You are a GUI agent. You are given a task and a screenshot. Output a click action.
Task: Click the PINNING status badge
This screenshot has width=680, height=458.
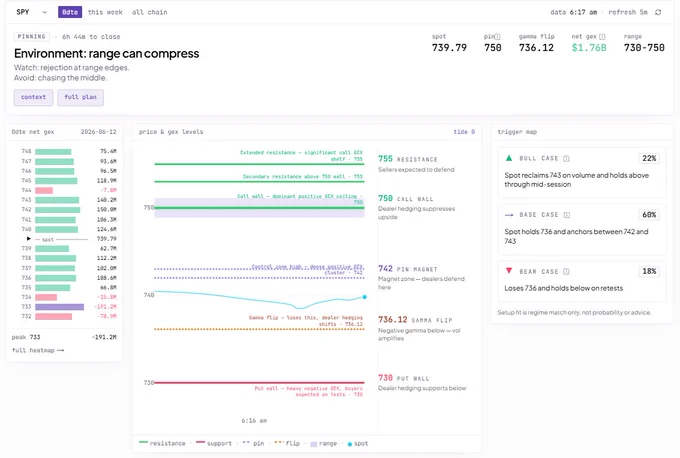[32, 37]
